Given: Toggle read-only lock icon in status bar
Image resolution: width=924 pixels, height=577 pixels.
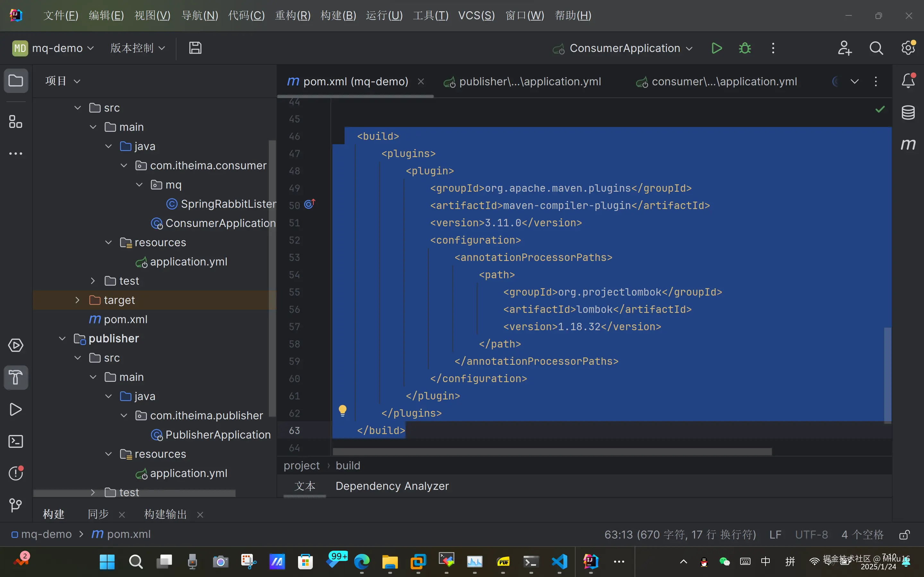Looking at the screenshot, I should (904, 535).
